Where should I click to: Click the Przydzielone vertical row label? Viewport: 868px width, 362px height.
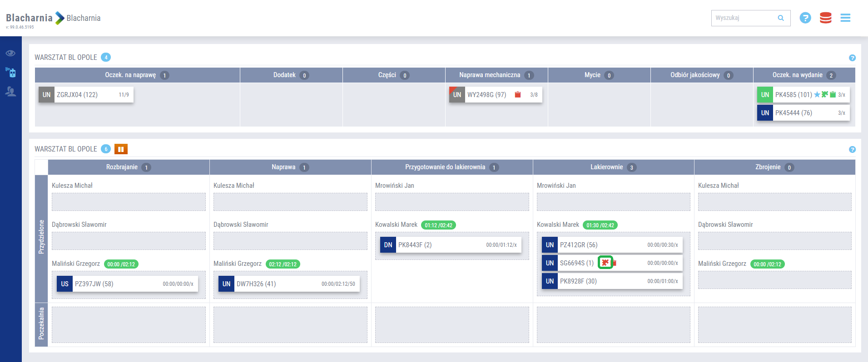(41, 237)
